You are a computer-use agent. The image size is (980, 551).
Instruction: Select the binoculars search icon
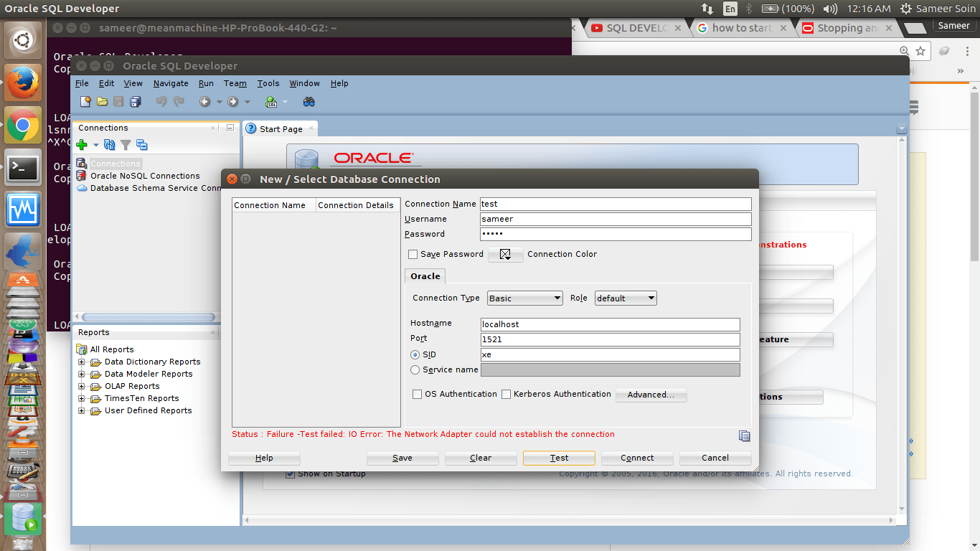(x=308, y=101)
